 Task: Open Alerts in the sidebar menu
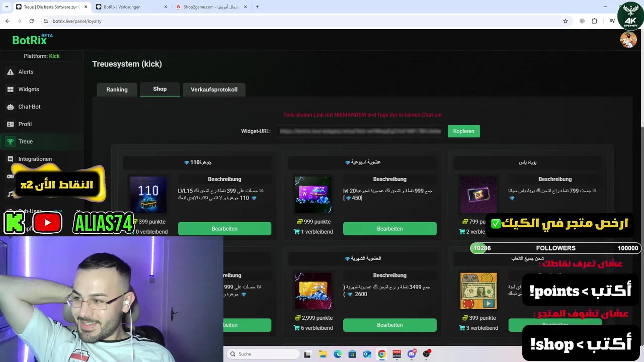(x=42, y=72)
